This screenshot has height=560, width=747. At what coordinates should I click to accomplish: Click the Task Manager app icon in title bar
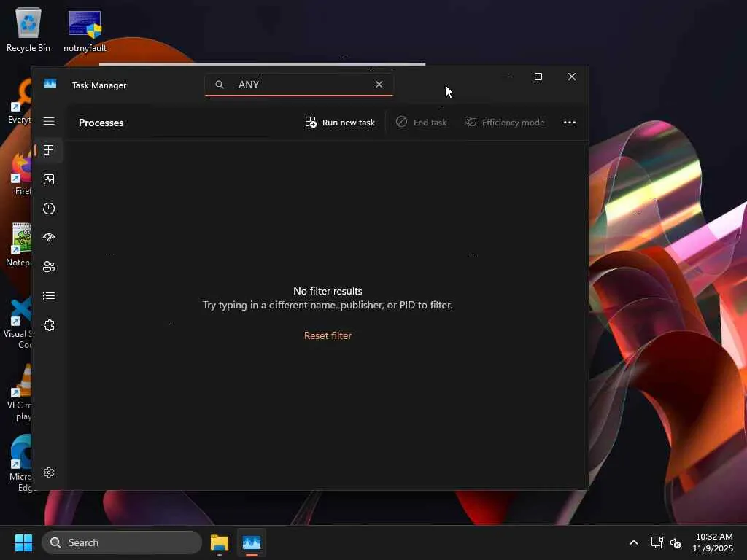(50, 84)
